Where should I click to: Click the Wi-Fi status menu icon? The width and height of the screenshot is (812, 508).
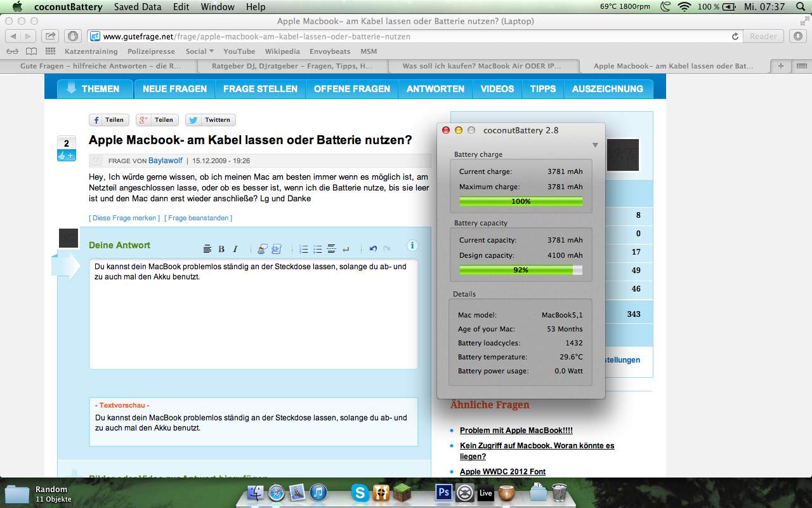(x=684, y=7)
